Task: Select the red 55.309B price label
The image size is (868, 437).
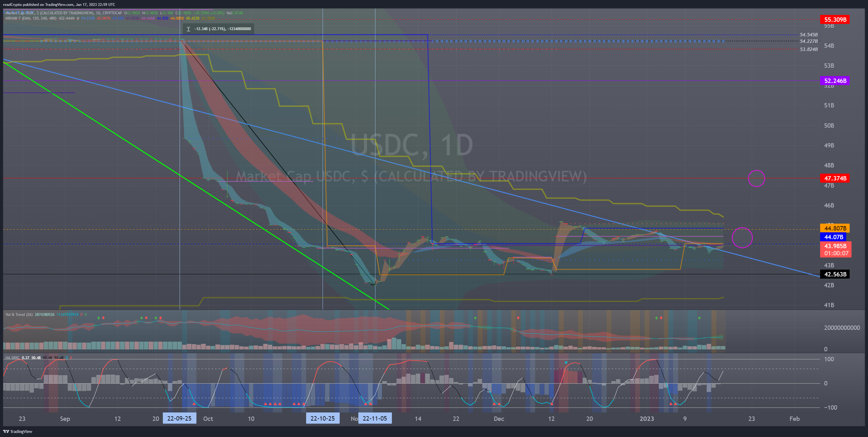Action: coord(835,20)
